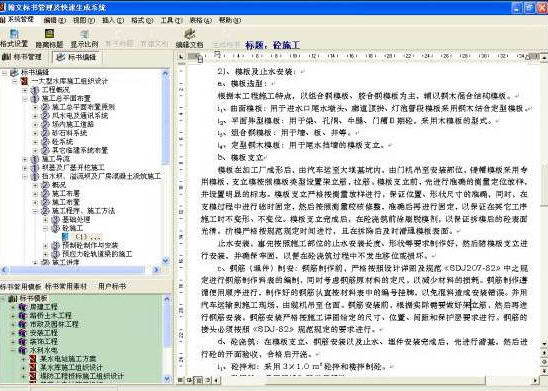Expand the 工程概况 tree node
This screenshot has width=548, height=391.
(25, 90)
